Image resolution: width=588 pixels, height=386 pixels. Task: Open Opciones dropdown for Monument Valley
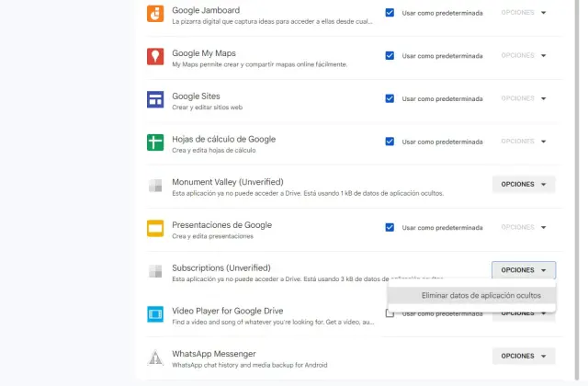pos(524,185)
